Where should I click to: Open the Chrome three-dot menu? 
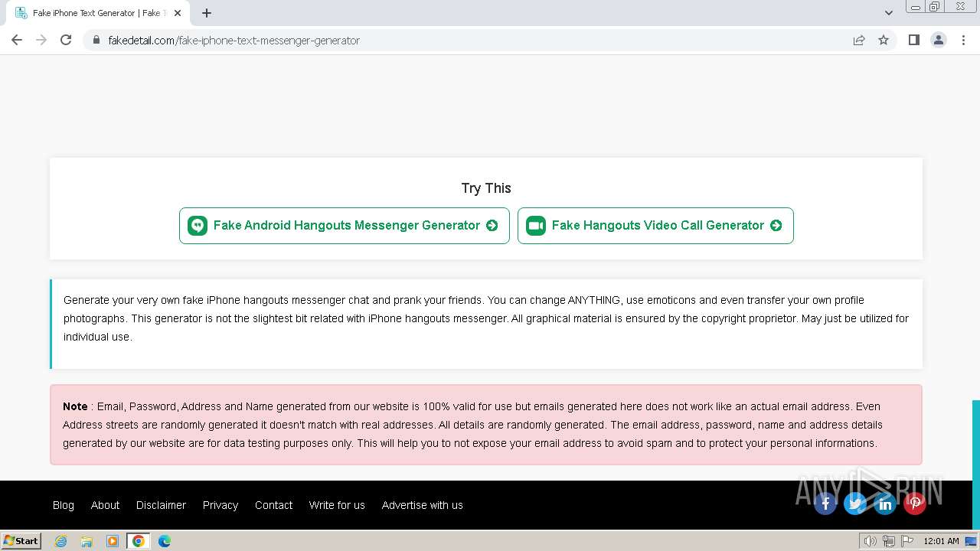pos(963,40)
